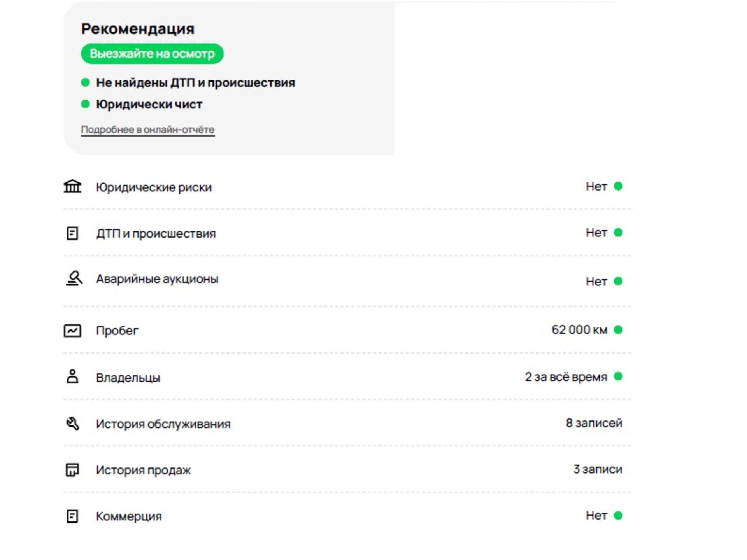Click the chart icon next to Пробег
This screenshot has height=560, width=747.
click(72, 331)
